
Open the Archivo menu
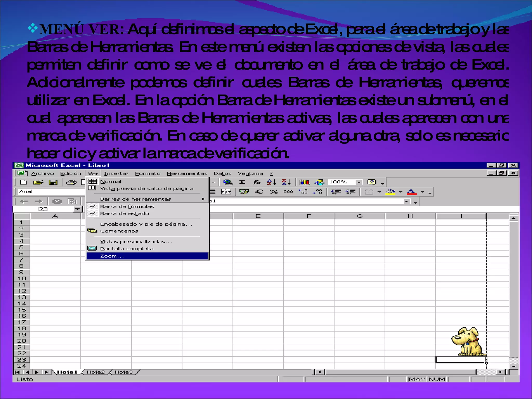(x=43, y=173)
